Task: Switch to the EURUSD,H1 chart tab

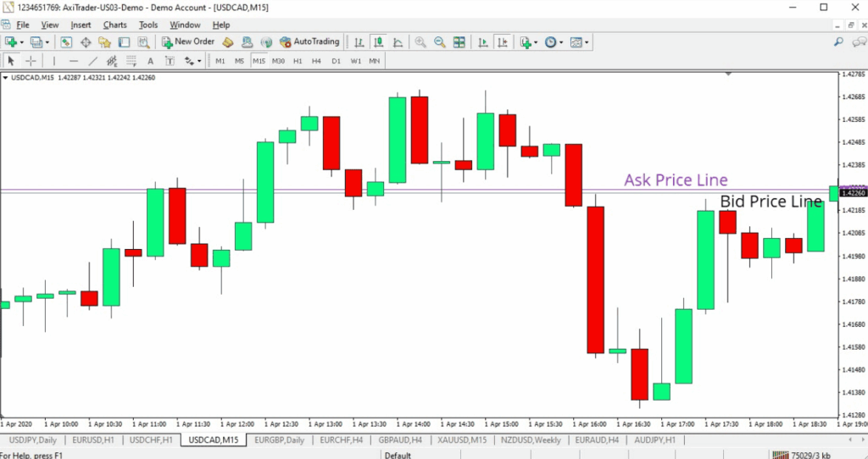Action: pos(93,440)
